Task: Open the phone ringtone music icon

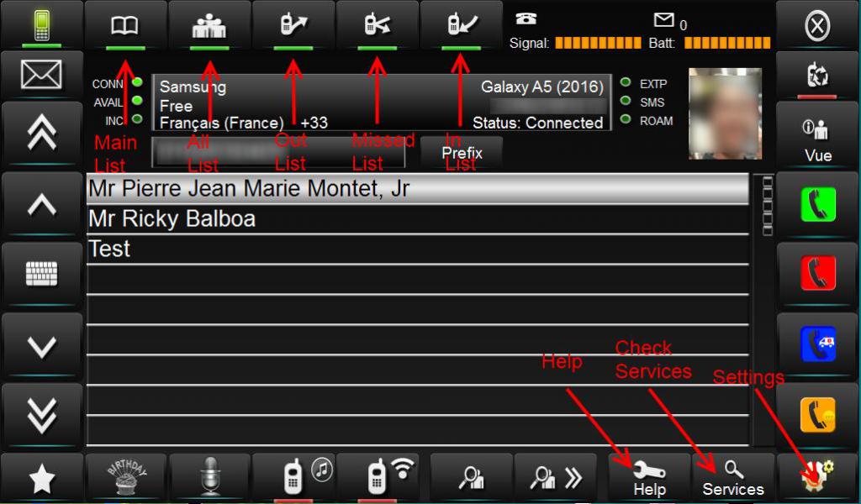Action: [293, 476]
